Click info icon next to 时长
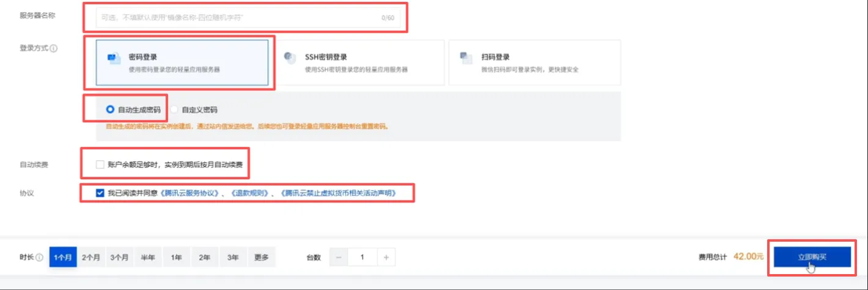 pyautogui.click(x=39, y=258)
